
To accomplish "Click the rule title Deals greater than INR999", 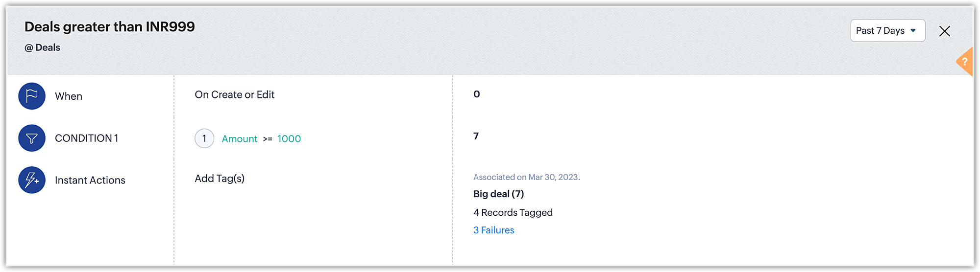I will [x=110, y=27].
